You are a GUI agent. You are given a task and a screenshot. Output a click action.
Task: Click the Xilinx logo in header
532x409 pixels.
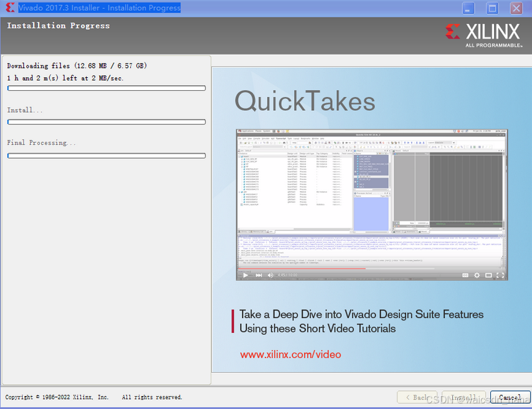[484, 35]
